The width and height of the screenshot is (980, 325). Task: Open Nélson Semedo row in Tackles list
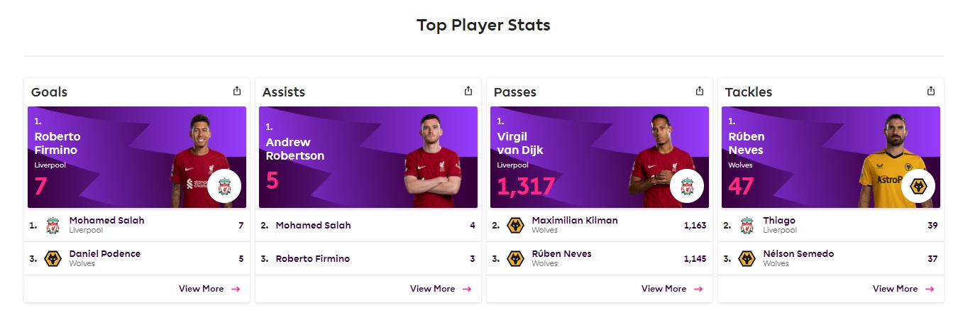(831, 258)
